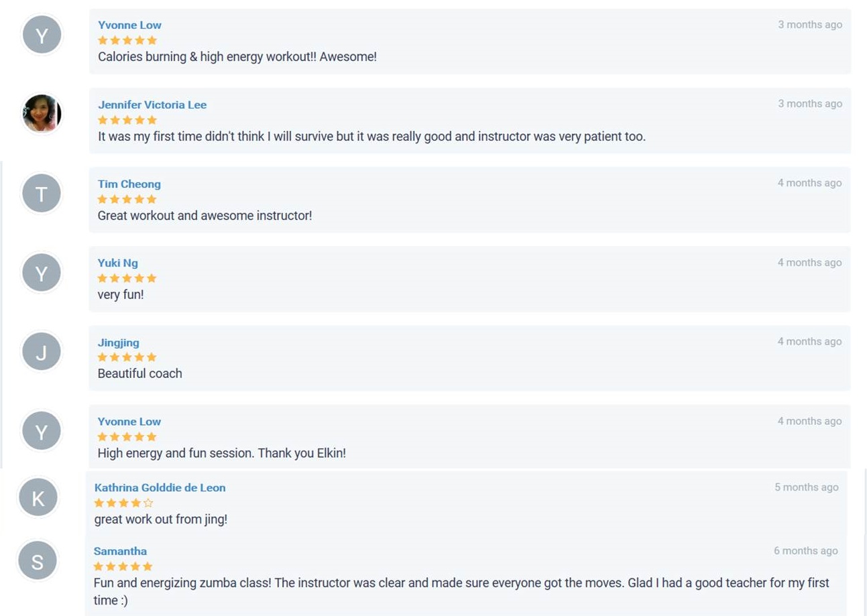
Task: Open Yuki Ng reviewer name link
Action: click(118, 263)
